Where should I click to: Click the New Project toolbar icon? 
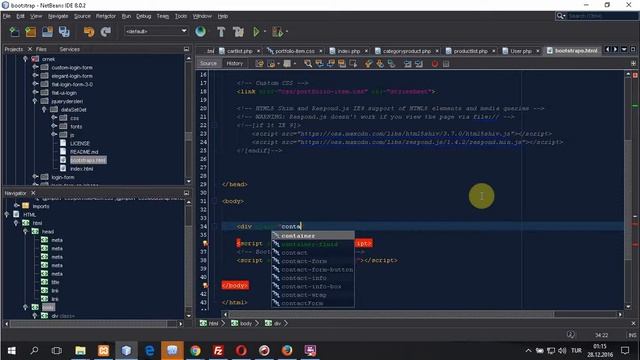tap(31, 31)
